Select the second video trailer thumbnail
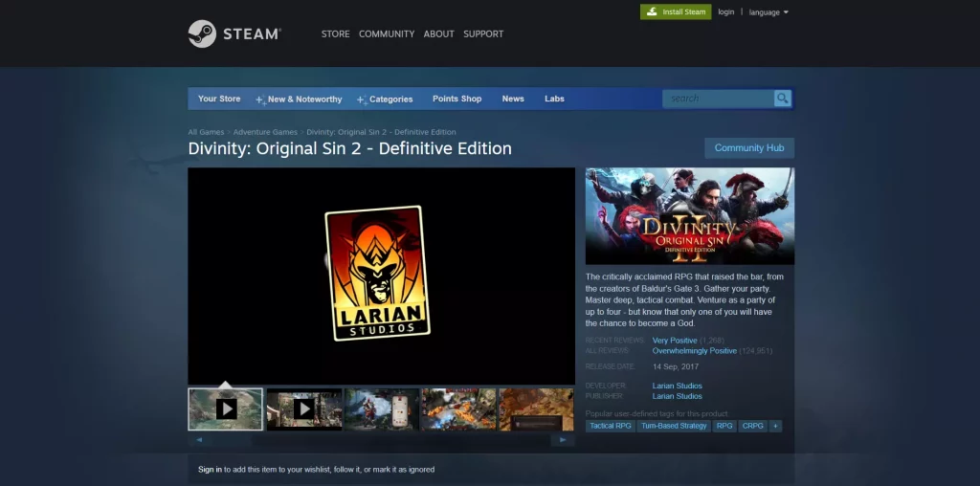 point(304,409)
